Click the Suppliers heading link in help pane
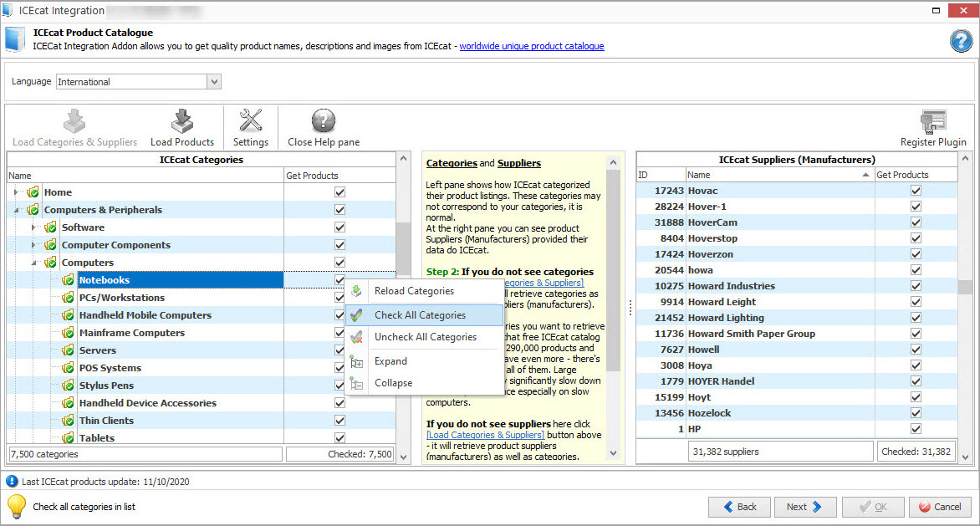Screen dimensions: 980x526 coord(519,163)
